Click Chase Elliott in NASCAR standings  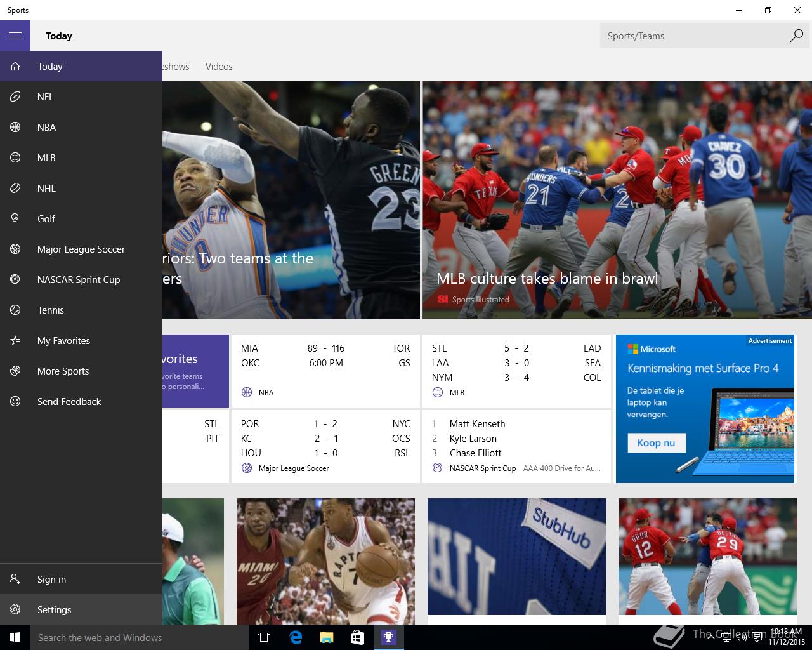[x=475, y=453]
